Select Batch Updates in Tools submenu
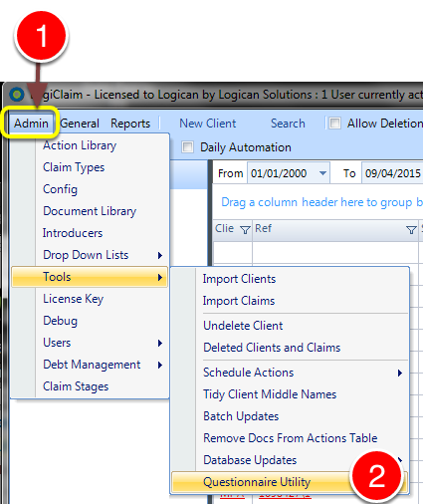Image resolution: width=423 pixels, height=504 pixels. click(x=290, y=416)
